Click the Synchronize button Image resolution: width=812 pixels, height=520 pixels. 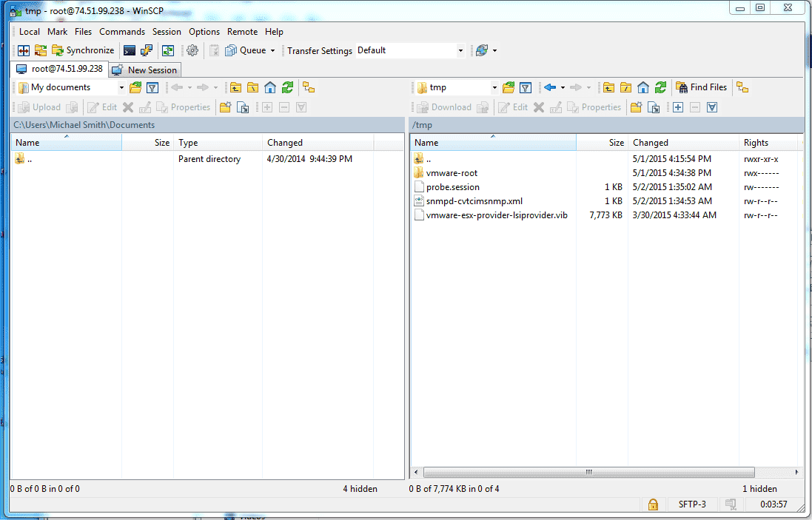(x=84, y=50)
